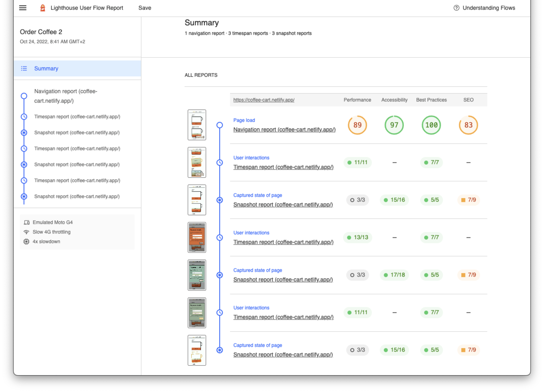This screenshot has height=392, width=544.
Task: Click the ALL REPORTS section heading
Action: tap(201, 75)
